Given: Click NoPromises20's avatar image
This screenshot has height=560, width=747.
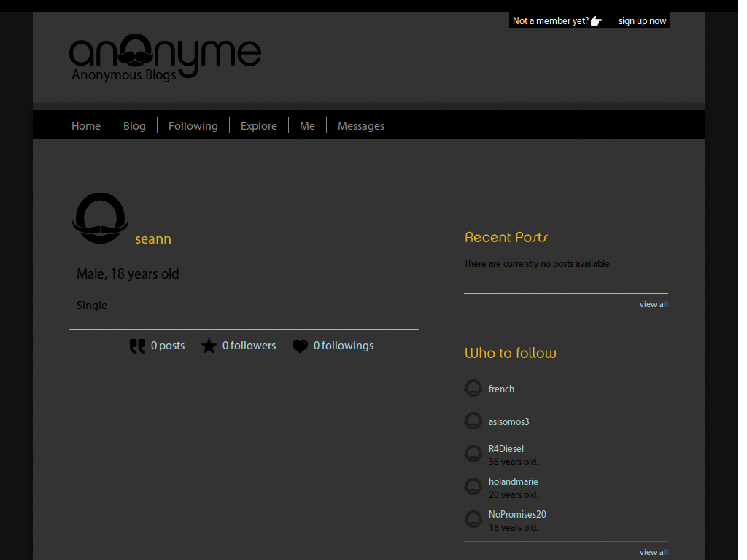Looking at the screenshot, I should tap(473, 519).
